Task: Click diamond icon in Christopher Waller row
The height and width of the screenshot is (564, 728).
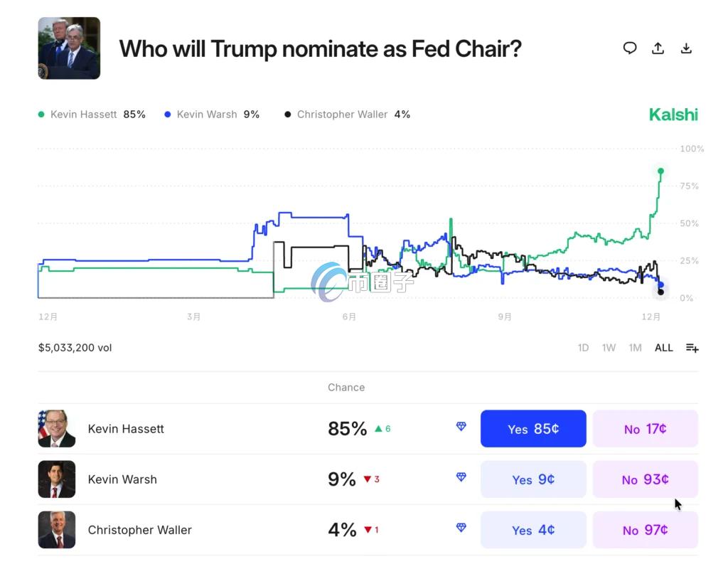Action: (x=461, y=528)
